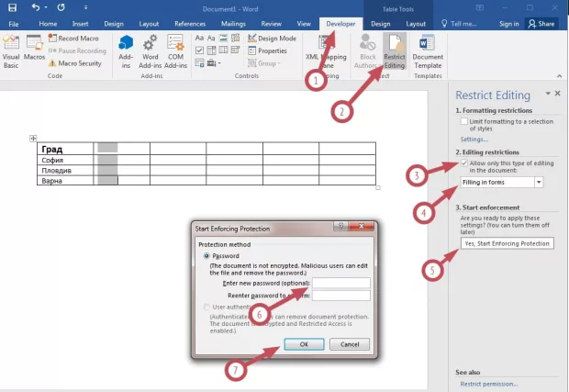Click the Share button

coord(541,24)
